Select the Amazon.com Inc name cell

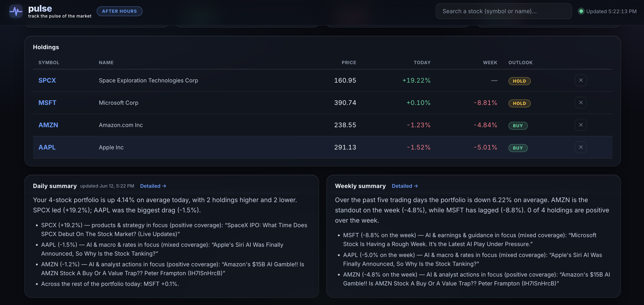click(x=121, y=125)
